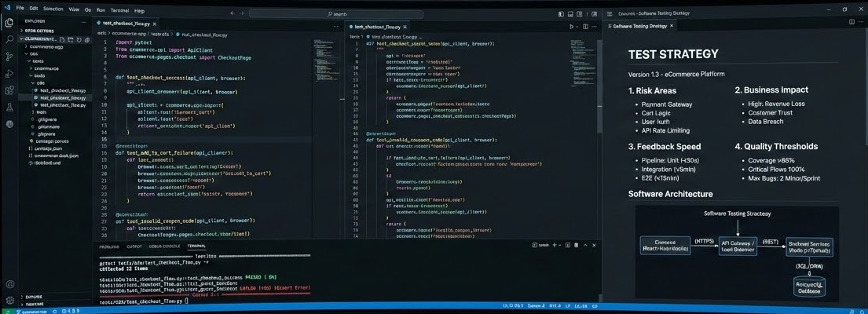Click the Accounts icon in activity bar
Screen dimensions: 868x314
(x=9, y=284)
